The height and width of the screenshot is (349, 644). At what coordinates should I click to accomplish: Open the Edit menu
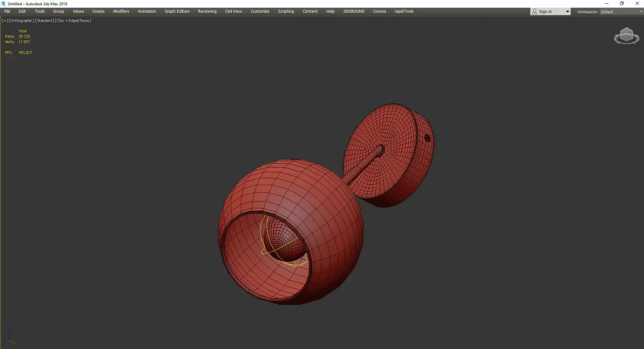(x=22, y=11)
